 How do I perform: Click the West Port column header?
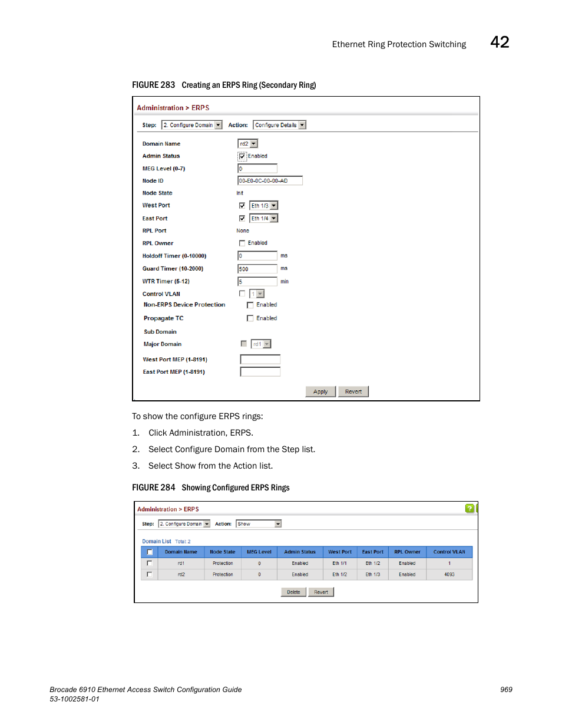click(x=340, y=552)
